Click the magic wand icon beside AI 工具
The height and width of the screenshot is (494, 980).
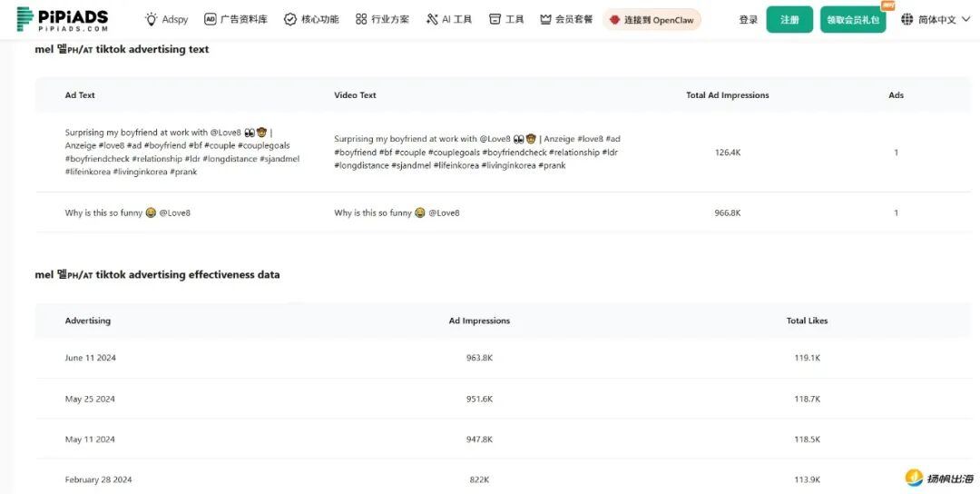pos(432,19)
